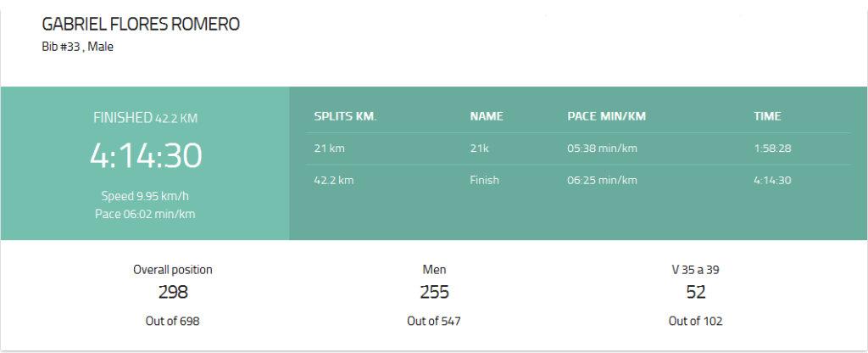Select the Speed 9.95 km/h line
Viewport: 868px width, 353px height.
pos(145,195)
